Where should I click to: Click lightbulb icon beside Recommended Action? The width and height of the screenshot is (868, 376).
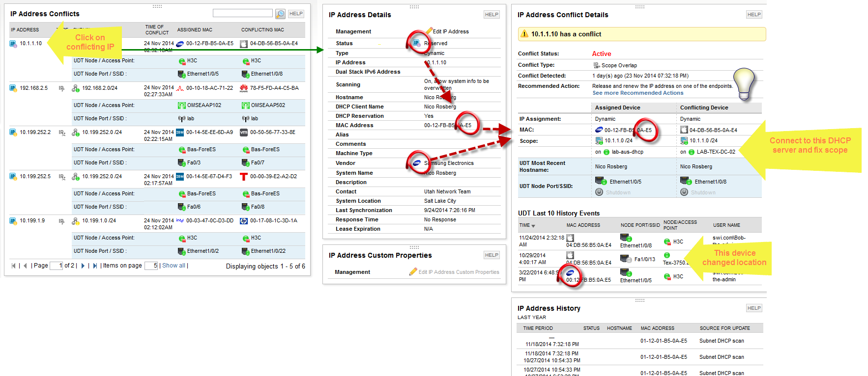(x=744, y=84)
